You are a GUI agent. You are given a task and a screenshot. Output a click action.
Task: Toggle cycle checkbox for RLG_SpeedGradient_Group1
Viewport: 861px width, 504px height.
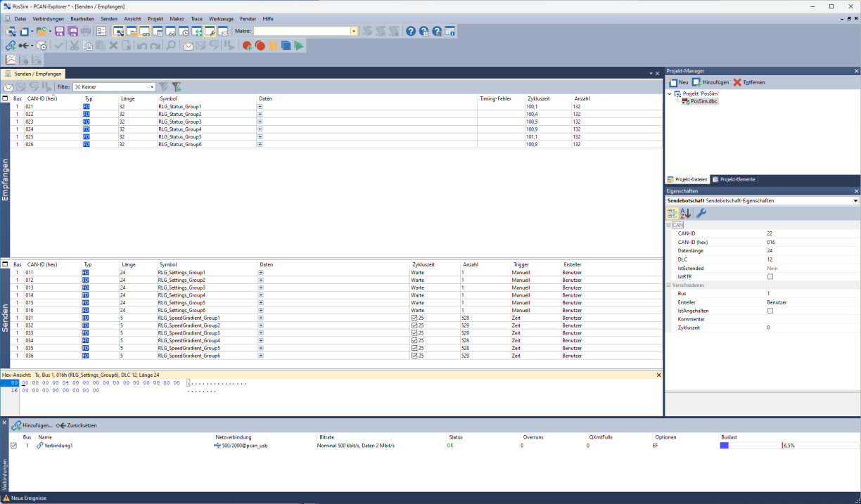click(414, 318)
